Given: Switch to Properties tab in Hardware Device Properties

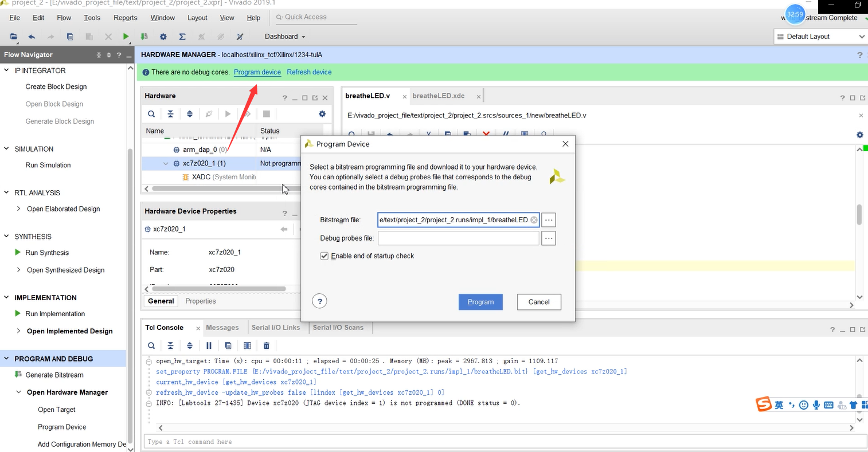Looking at the screenshot, I should (201, 301).
